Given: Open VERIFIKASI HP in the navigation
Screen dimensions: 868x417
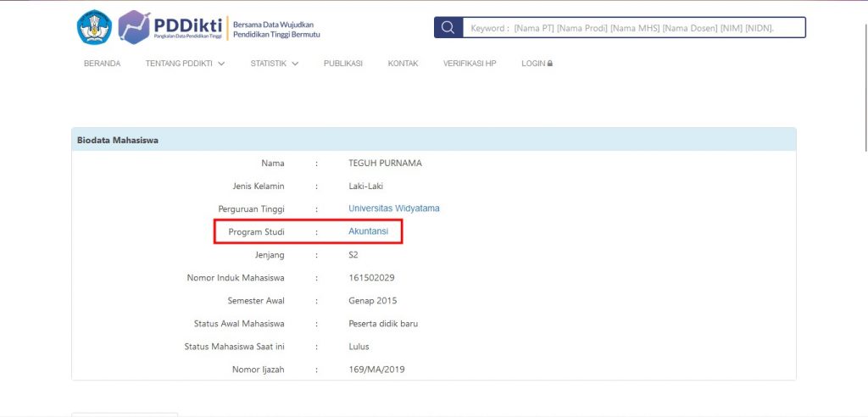Looking at the screenshot, I should pyautogui.click(x=470, y=64).
